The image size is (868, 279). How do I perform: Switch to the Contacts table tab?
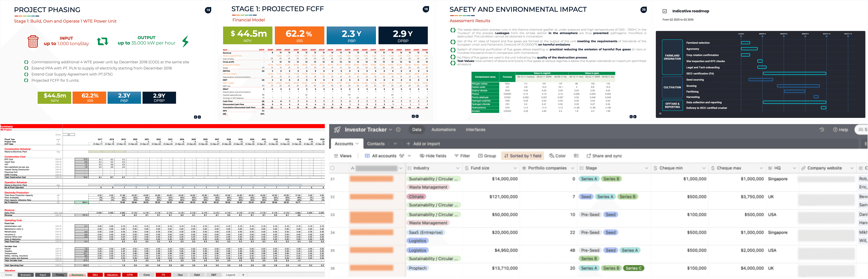pyautogui.click(x=376, y=144)
